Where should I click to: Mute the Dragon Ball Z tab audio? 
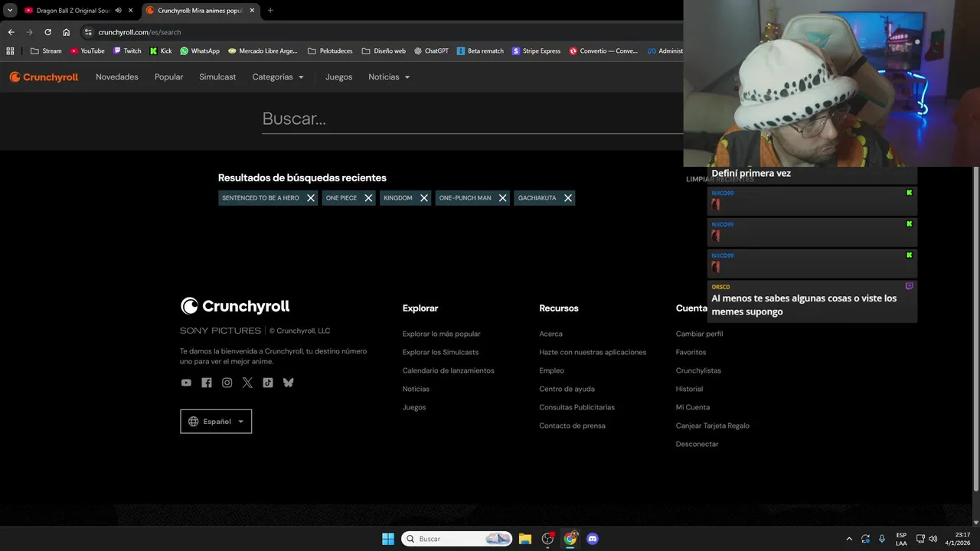pyautogui.click(x=118, y=11)
